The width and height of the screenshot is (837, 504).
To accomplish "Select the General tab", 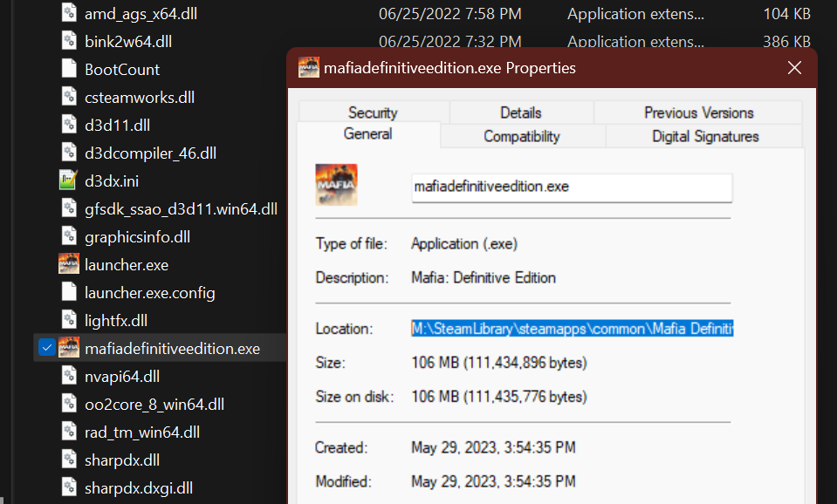I will click(x=367, y=134).
